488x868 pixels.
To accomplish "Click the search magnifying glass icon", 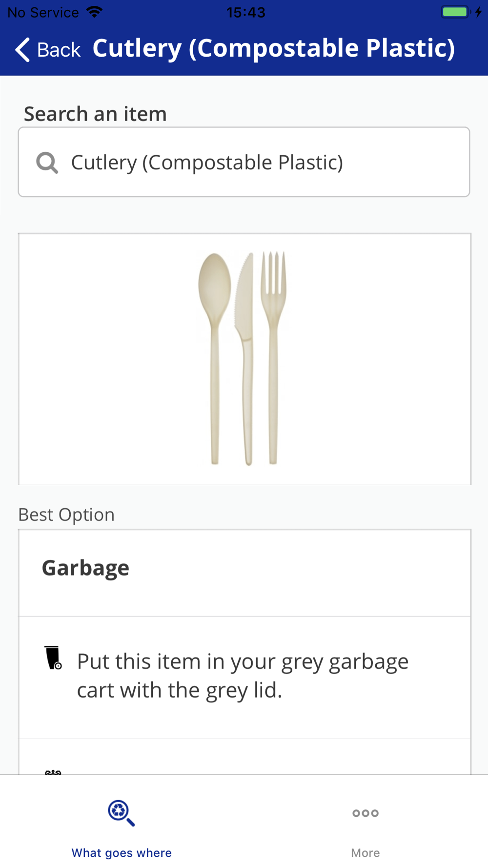I will (47, 163).
